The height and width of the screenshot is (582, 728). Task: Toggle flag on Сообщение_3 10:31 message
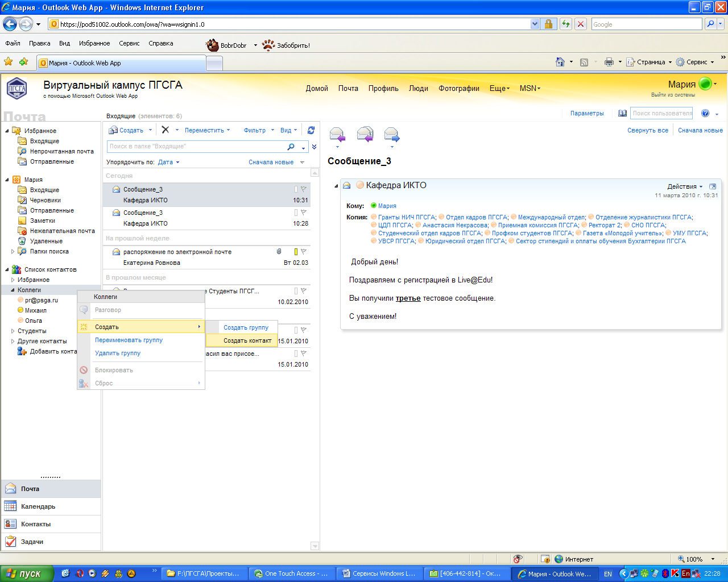coord(304,189)
